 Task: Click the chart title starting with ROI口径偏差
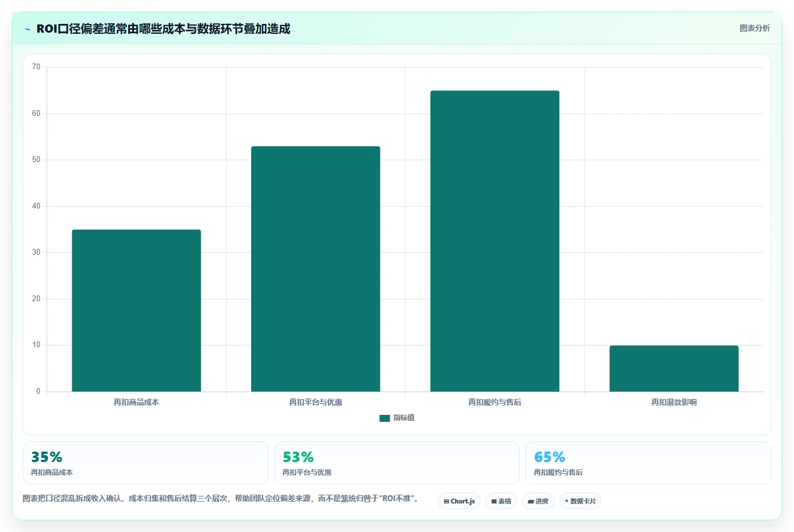point(163,29)
